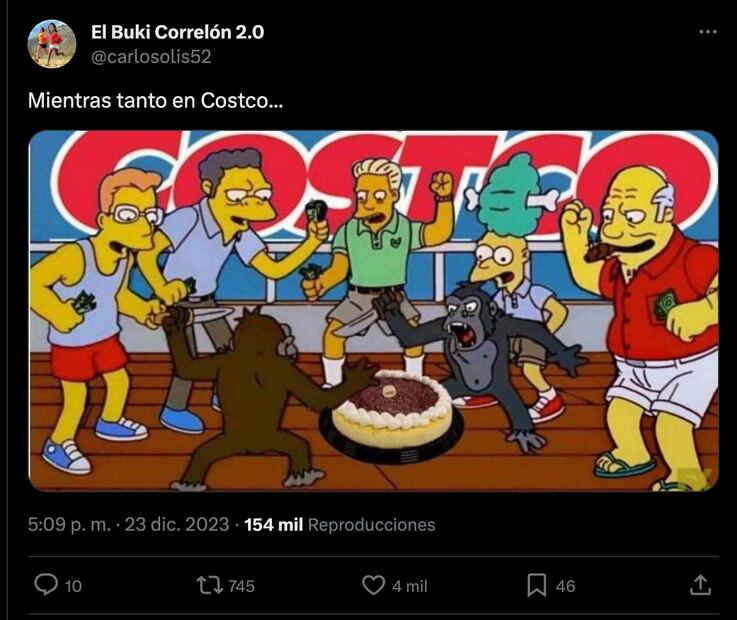Open El Buki Correlón profile avatar
This screenshot has height=620, width=737.
[52, 44]
